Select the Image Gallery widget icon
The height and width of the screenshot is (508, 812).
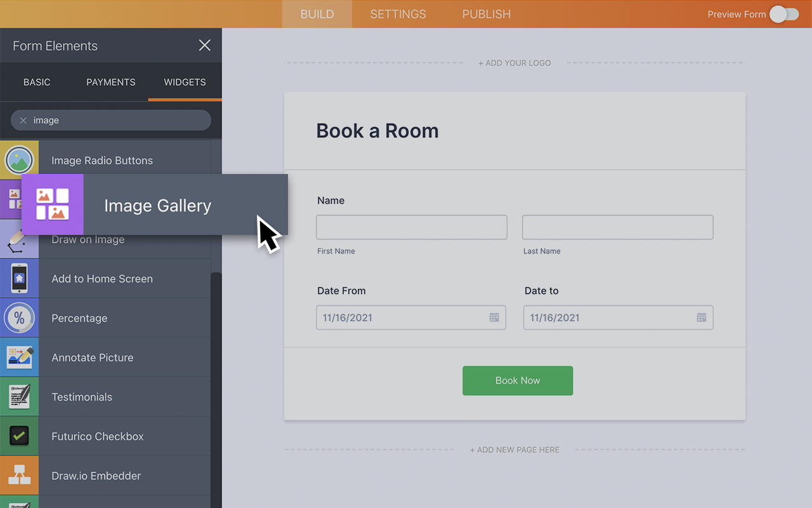(x=53, y=204)
